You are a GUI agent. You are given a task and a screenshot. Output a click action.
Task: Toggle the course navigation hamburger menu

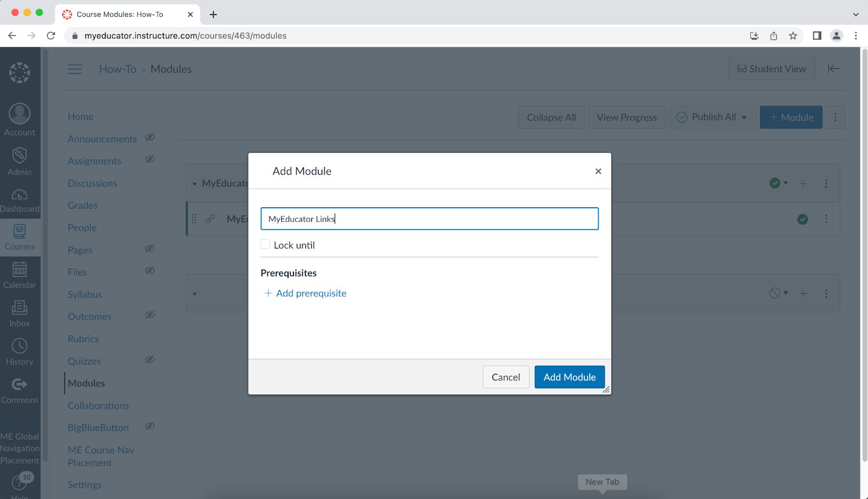click(75, 69)
